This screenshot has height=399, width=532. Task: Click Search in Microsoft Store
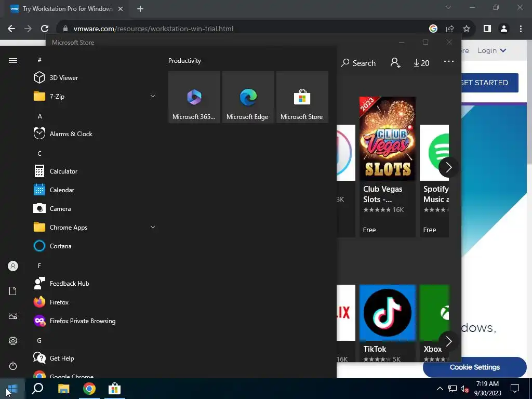click(x=358, y=63)
